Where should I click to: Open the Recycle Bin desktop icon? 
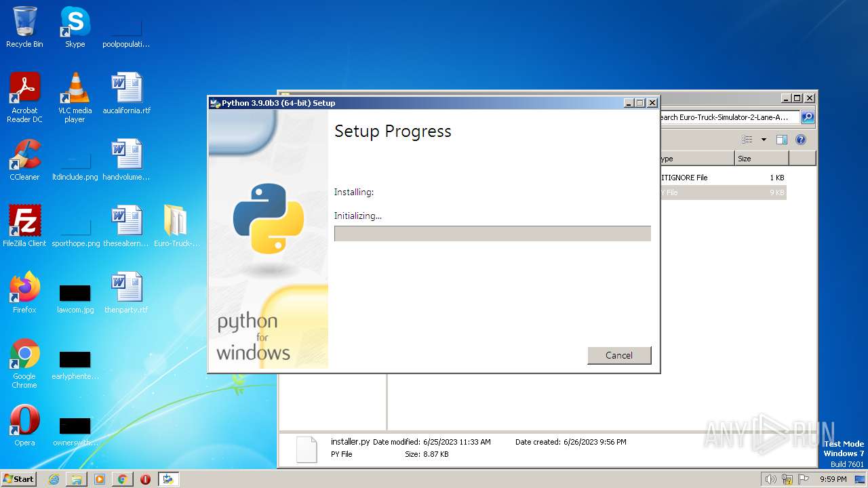pyautogui.click(x=24, y=27)
